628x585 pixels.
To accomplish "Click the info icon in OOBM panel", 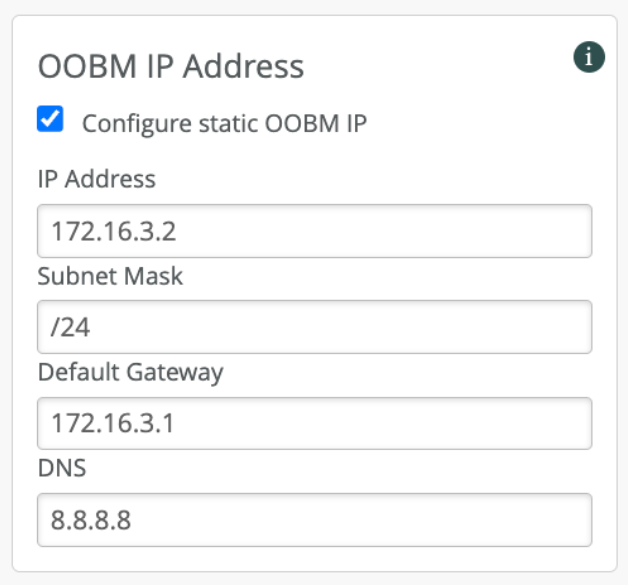I will pyautogui.click(x=589, y=58).
